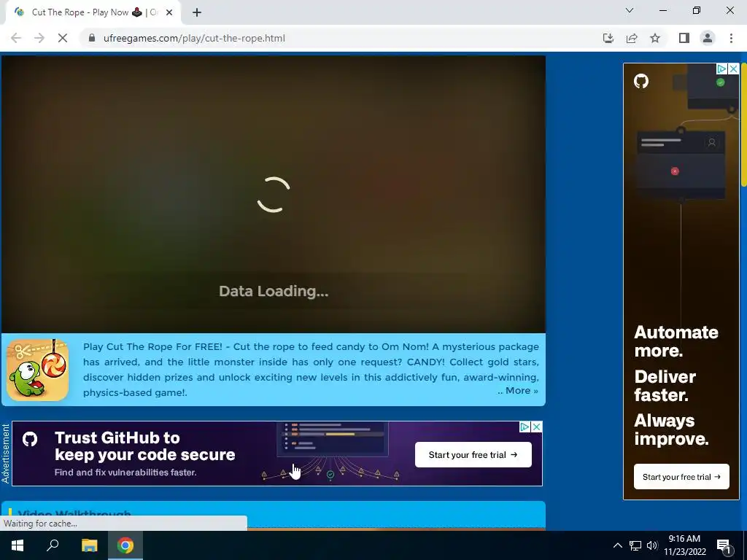View site information lock icon

[92, 38]
